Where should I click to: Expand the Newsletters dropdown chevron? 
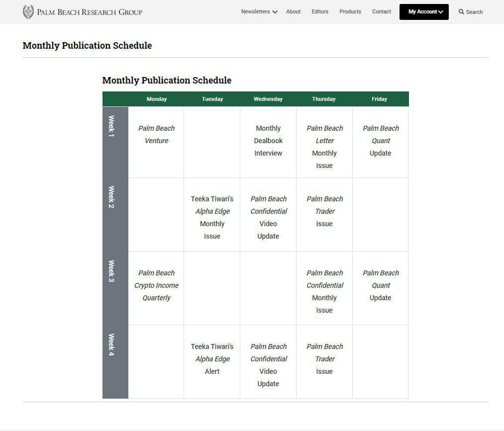coord(275,12)
